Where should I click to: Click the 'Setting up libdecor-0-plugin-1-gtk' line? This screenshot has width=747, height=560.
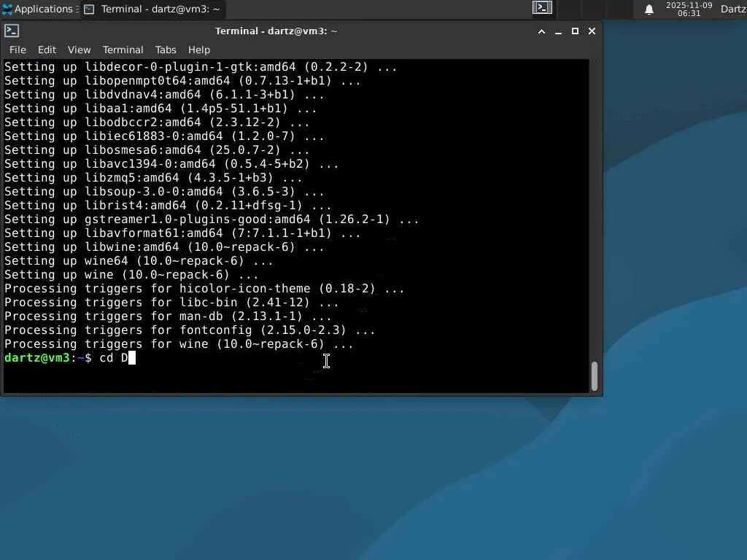[201, 66]
